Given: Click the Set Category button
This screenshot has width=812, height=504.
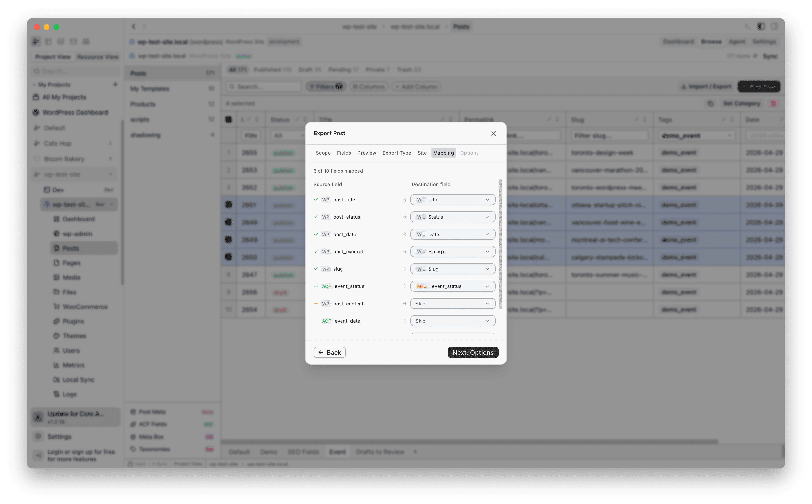Looking at the screenshot, I should coord(742,104).
